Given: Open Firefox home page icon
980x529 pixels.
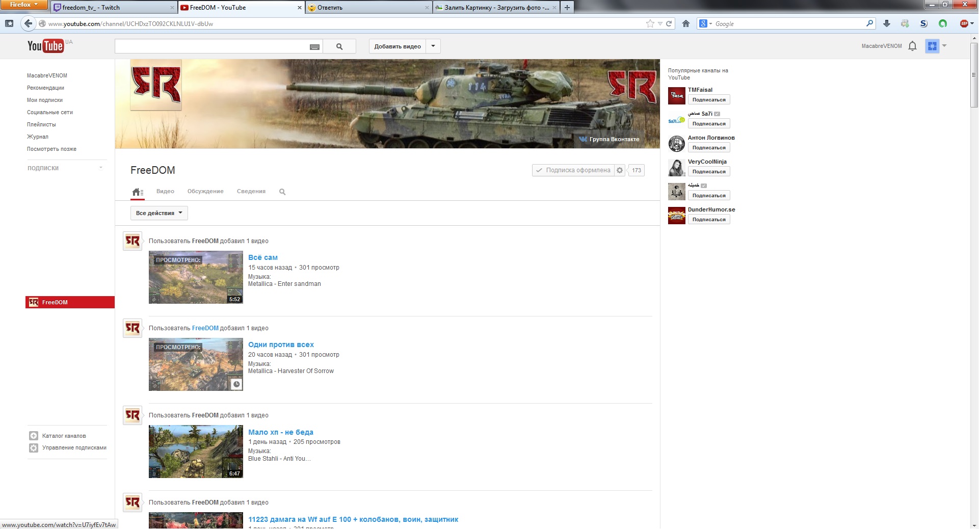Looking at the screenshot, I should pos(686,23).
